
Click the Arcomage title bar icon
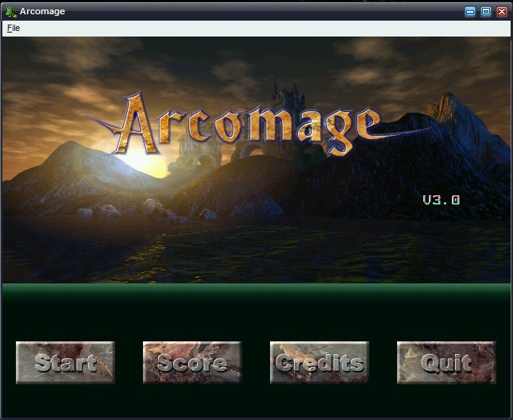pyautogui.click(x=11, y=12)
